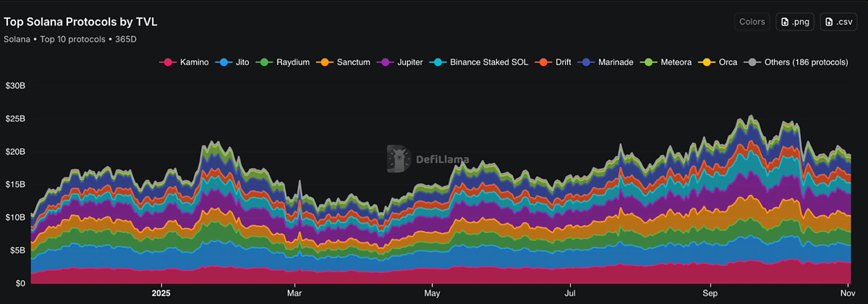Toggle the Raydium series in the legend

pyautogui.click(x=284, y=62)
